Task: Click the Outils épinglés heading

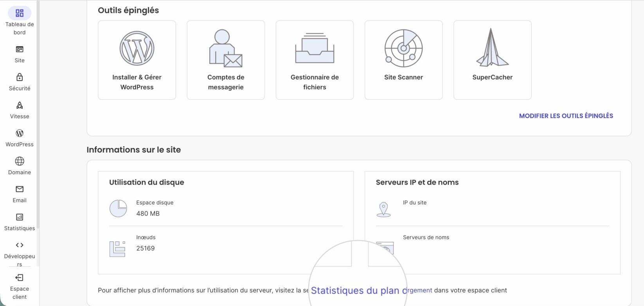Action: coord(128,11)
